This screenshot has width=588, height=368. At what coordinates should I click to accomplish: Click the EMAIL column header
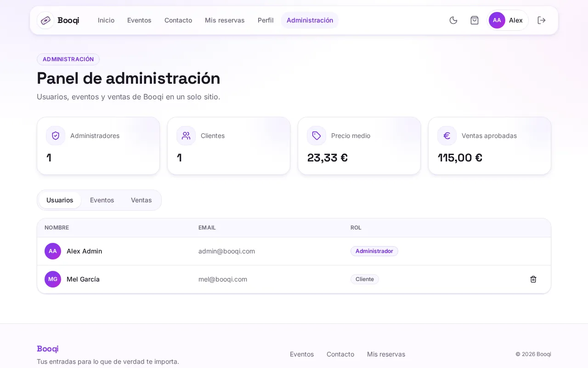(x=207, y=228)
